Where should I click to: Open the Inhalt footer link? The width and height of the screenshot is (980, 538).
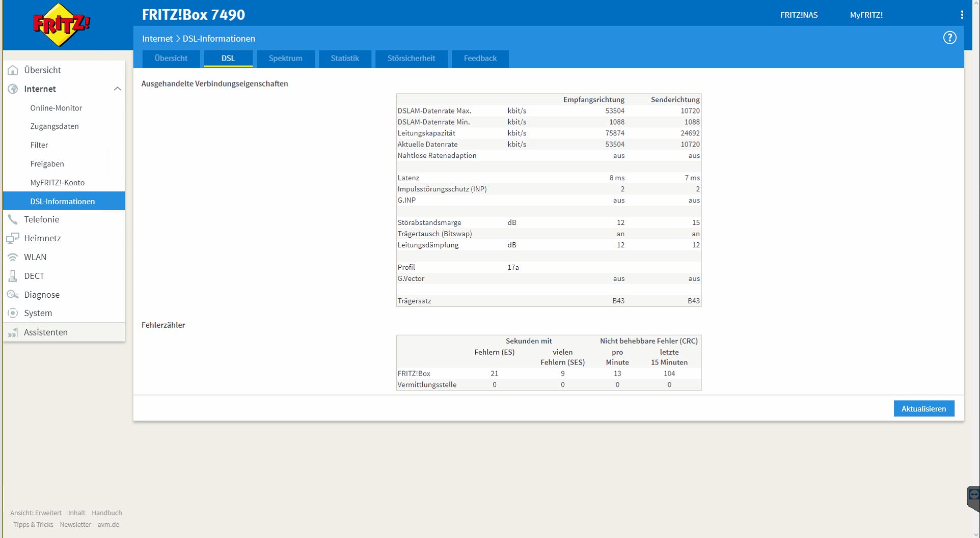tap(77, 513)
